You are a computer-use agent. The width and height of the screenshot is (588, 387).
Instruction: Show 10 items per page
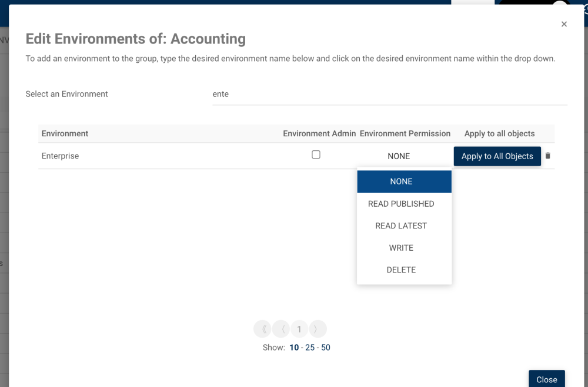click(294, 348)
